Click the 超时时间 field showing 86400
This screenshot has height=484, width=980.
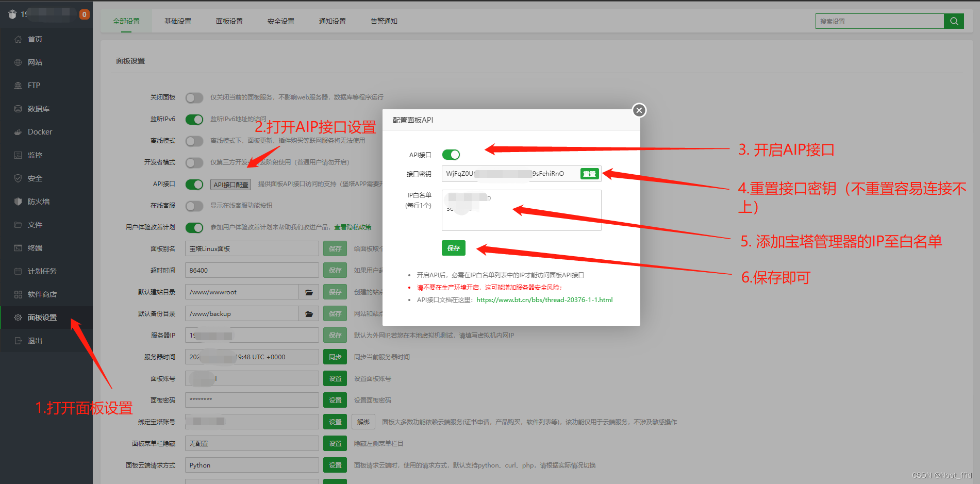tap(252, 271)
